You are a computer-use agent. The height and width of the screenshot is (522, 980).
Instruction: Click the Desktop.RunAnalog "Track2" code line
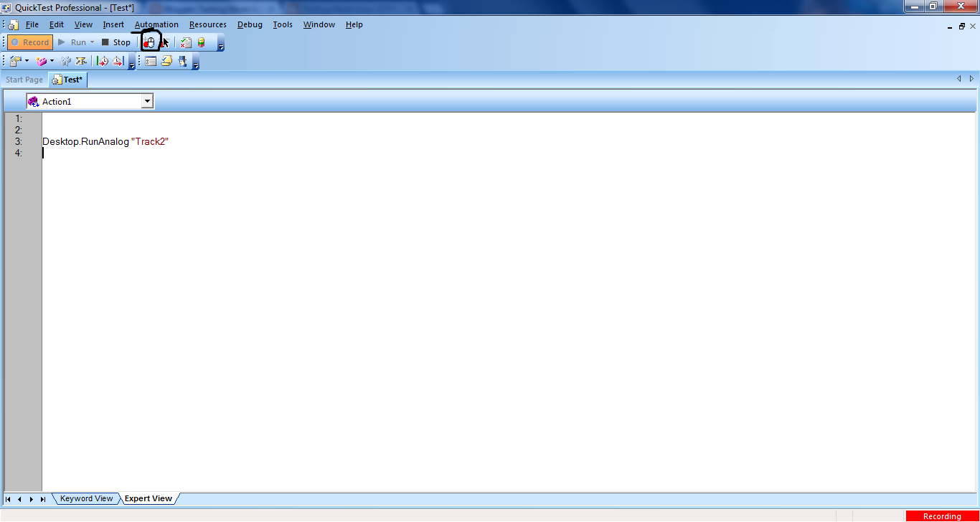[105, 142]
